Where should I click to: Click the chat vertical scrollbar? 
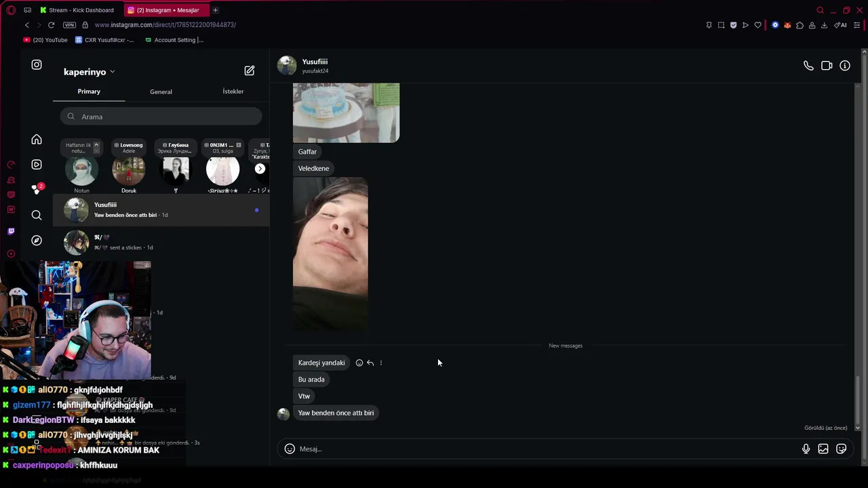coord(857,400)
